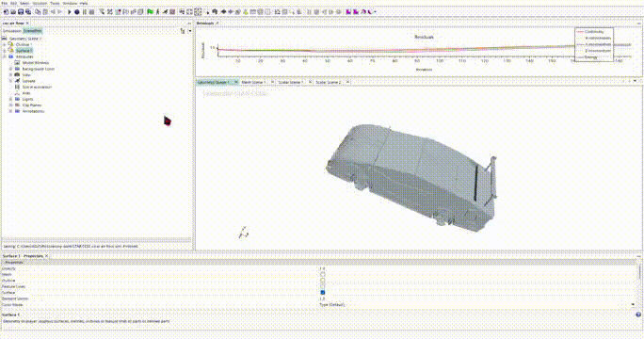Click the green flag initialize solution icon
The width and height of the screenshot is (644, 339).
151,12
